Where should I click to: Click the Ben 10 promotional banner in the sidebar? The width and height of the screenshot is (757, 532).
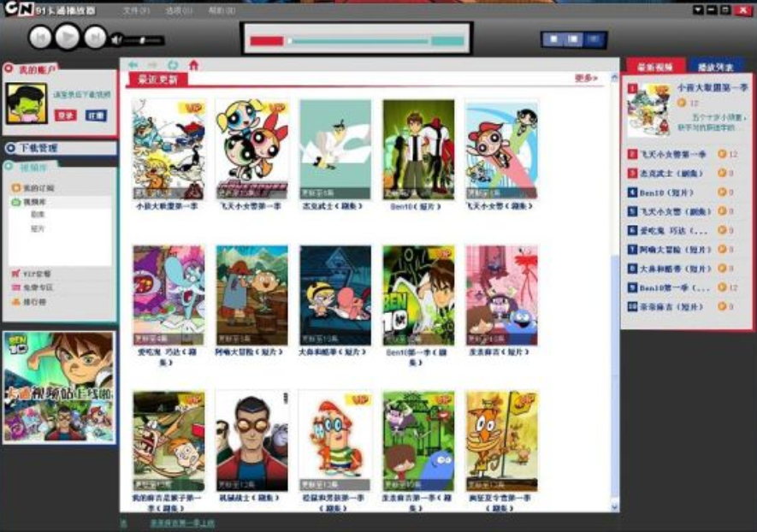coord(59,387)
